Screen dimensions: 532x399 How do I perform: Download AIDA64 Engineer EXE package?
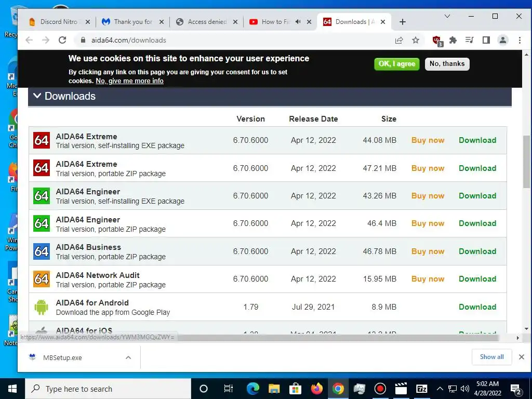click(477, 196)
